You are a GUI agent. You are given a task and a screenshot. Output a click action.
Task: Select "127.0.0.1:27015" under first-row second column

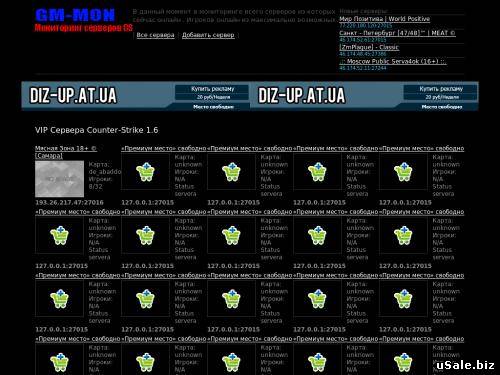[x=148, y=202]
